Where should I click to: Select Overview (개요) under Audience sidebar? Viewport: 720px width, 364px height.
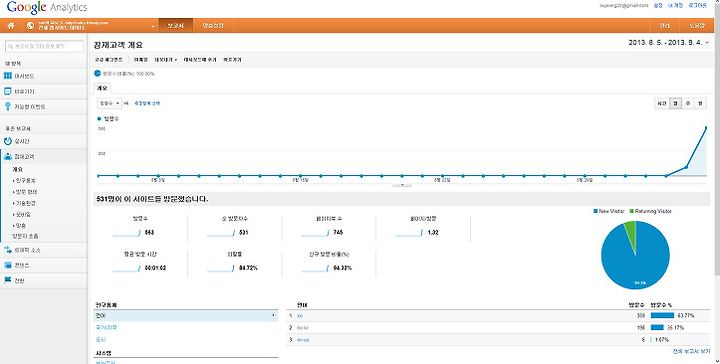pyautogui.click(x=17, y=169)
